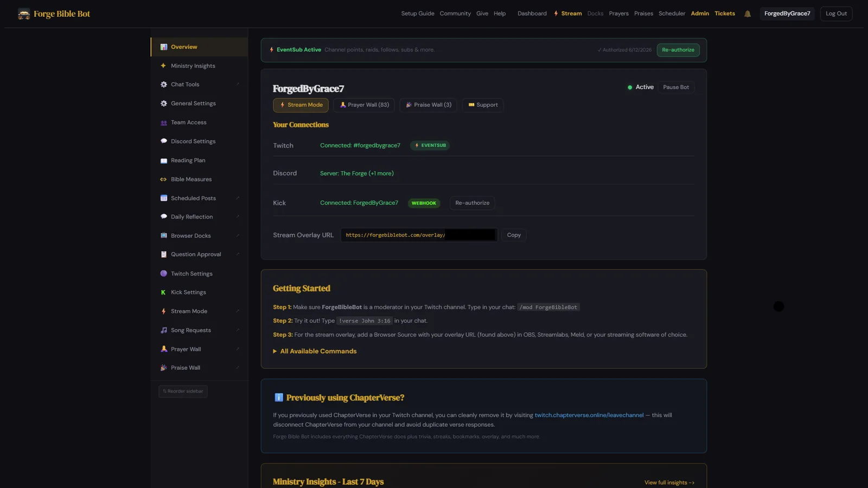Click the Log Out button
868x488 pixels.
836,14
